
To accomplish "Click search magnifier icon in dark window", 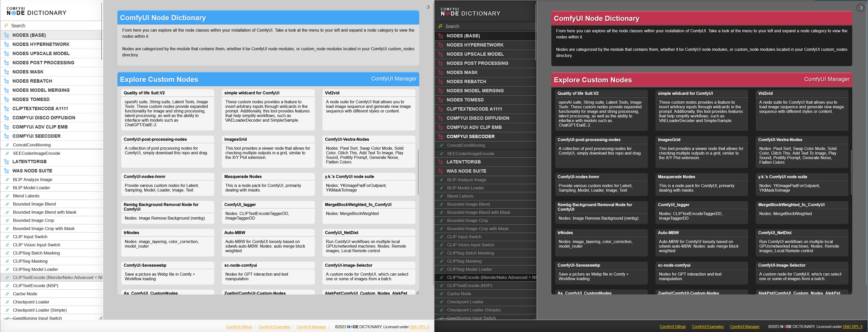I will (440, 26).
